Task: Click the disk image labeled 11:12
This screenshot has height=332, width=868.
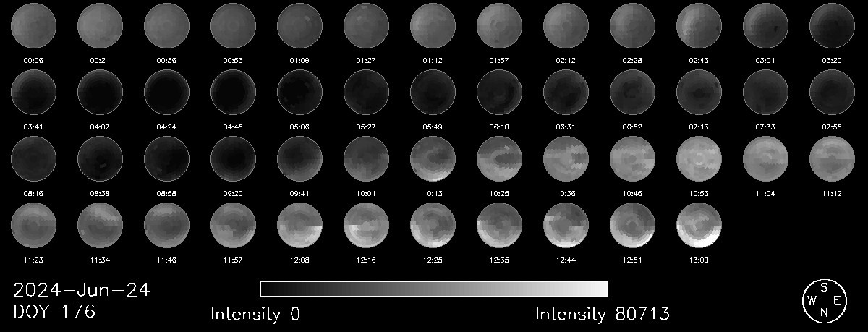Action: pyautogui.click(x=832, y=159)
